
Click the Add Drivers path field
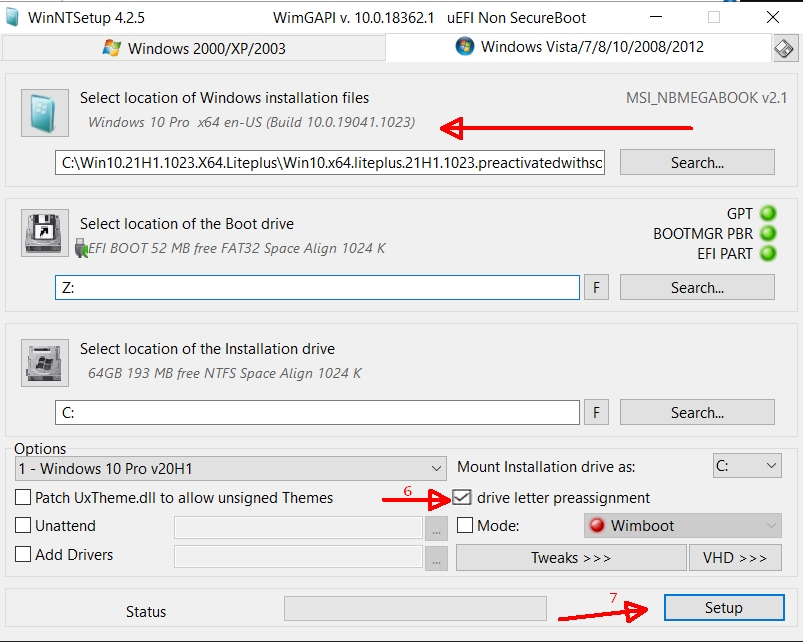coord(298,557)
